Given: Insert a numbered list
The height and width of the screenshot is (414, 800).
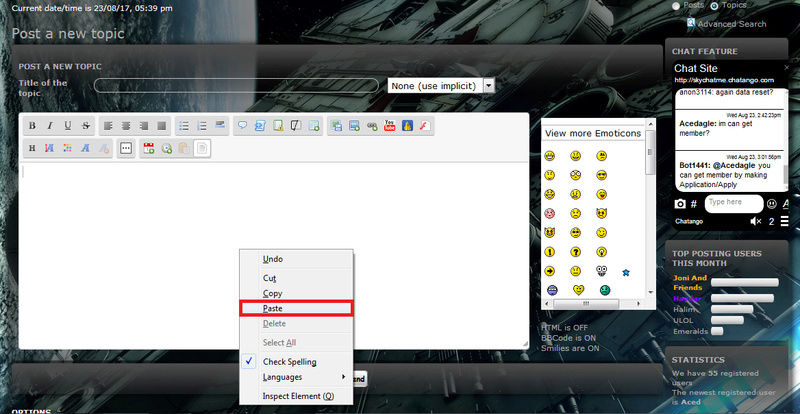Looking at the screenshot, I should 202,126.
